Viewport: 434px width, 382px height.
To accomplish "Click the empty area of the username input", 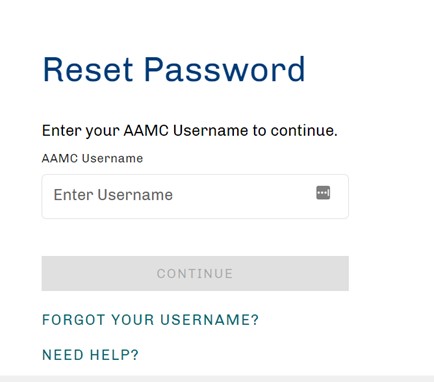I will coord(243,196).
